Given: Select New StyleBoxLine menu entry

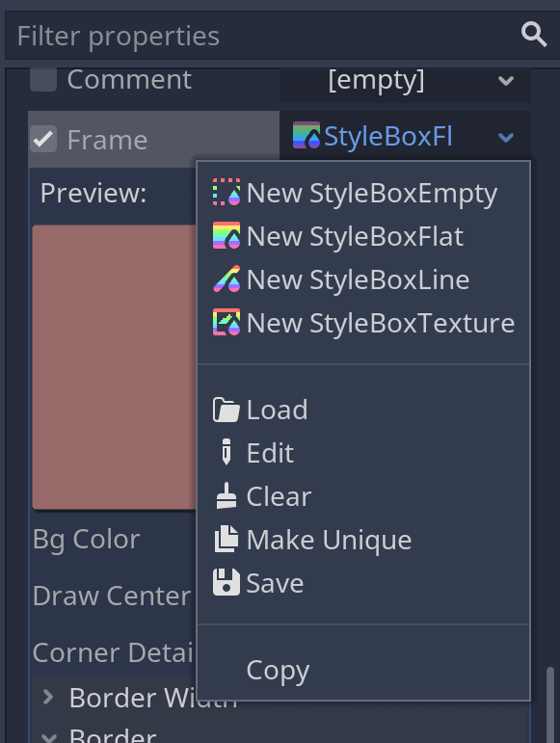Looking at the screenshot, I should (363, 279).
